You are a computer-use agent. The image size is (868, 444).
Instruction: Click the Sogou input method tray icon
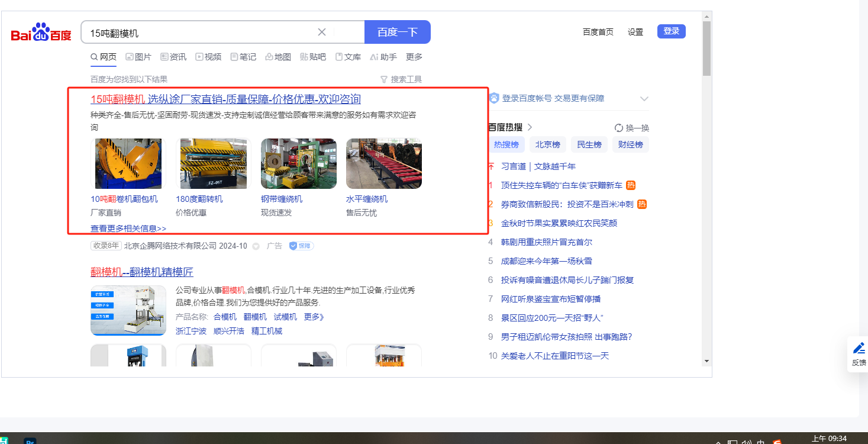[x=777, y=442]
